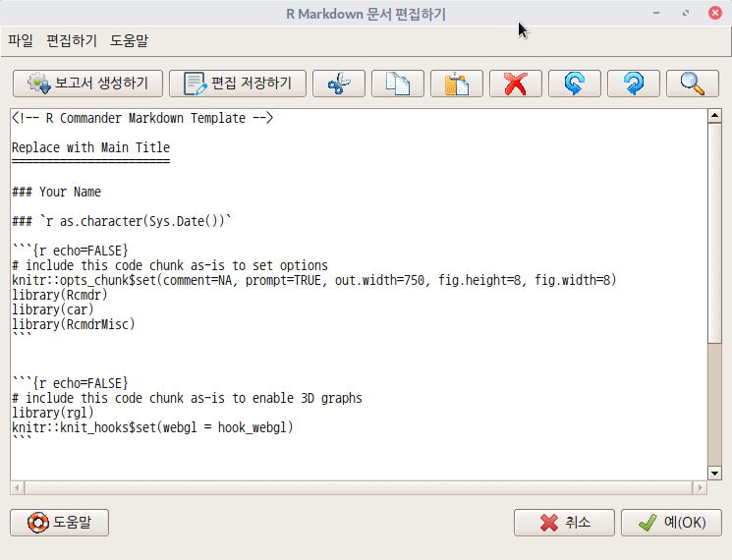Click the 'library(RcmdrMisc)' line
Viewport: 732px width, 560px height.
pos(74,324)
